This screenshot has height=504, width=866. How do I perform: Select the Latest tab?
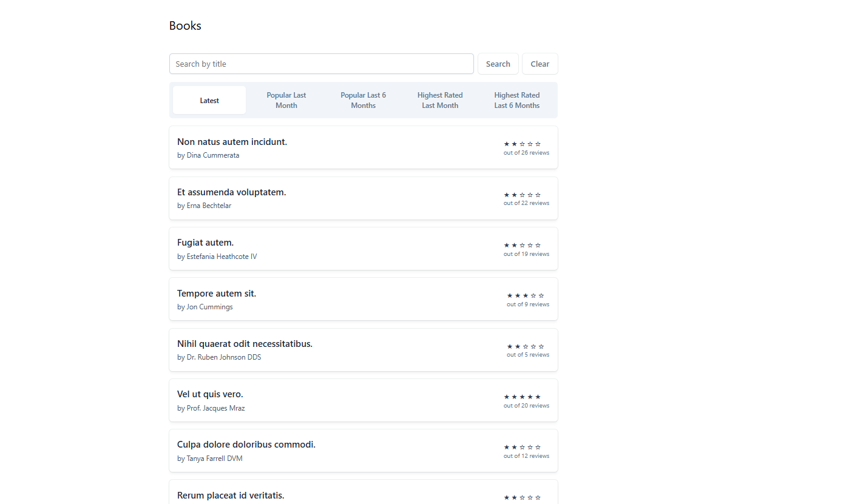tap(209, 100)
